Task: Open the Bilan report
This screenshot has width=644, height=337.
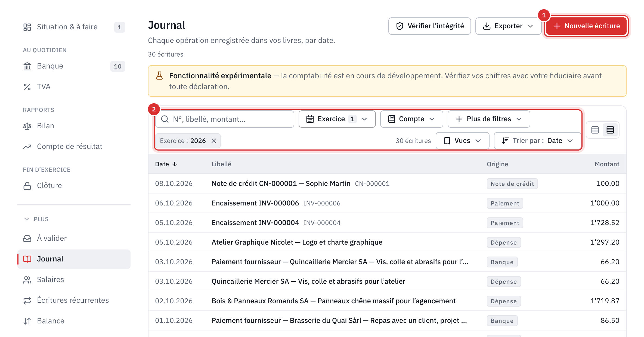Action: click(x=74, y=126)
